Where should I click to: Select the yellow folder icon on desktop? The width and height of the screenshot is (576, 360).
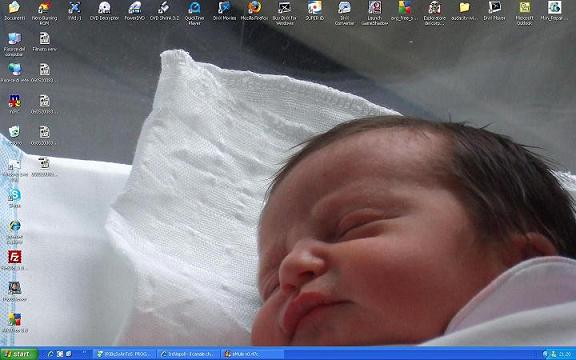tap(464, 10)
